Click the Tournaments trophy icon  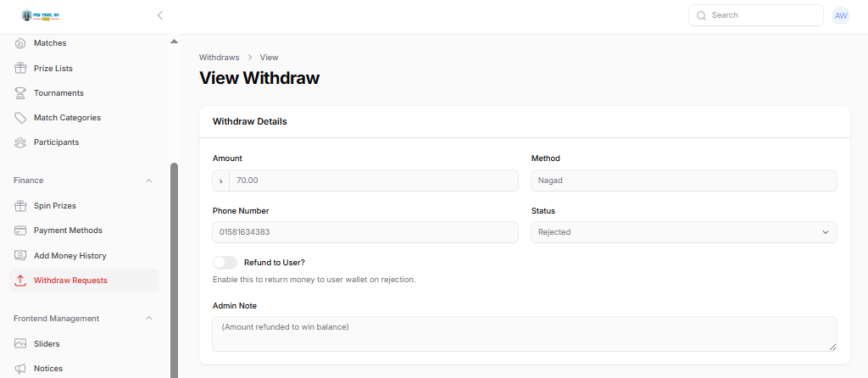pos(20,93)
